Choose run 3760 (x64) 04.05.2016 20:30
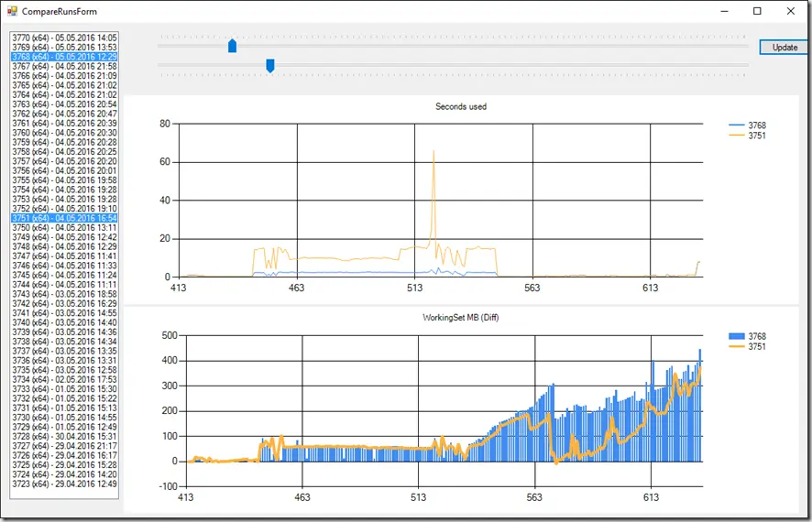This screenshot has width=812, height=522. 64,133
